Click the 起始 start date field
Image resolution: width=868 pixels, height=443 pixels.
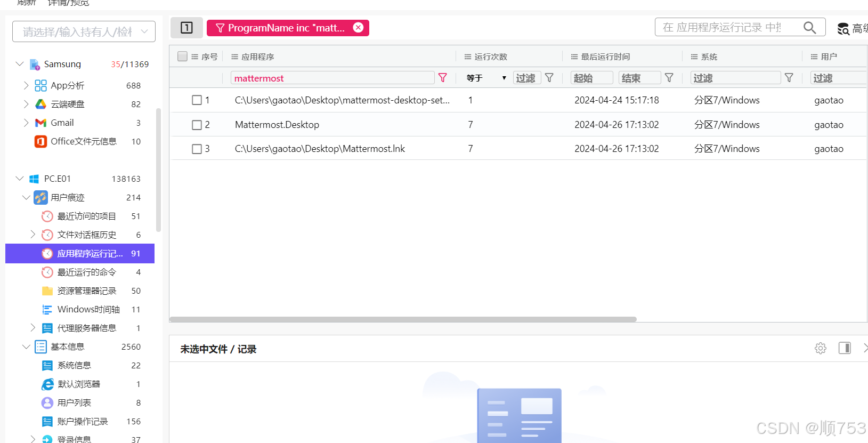(x=591, y=78)
